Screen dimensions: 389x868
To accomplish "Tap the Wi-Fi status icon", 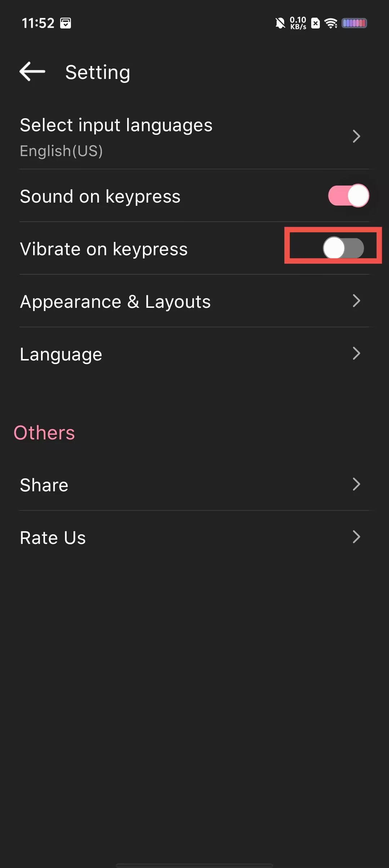I will (331, 23).
